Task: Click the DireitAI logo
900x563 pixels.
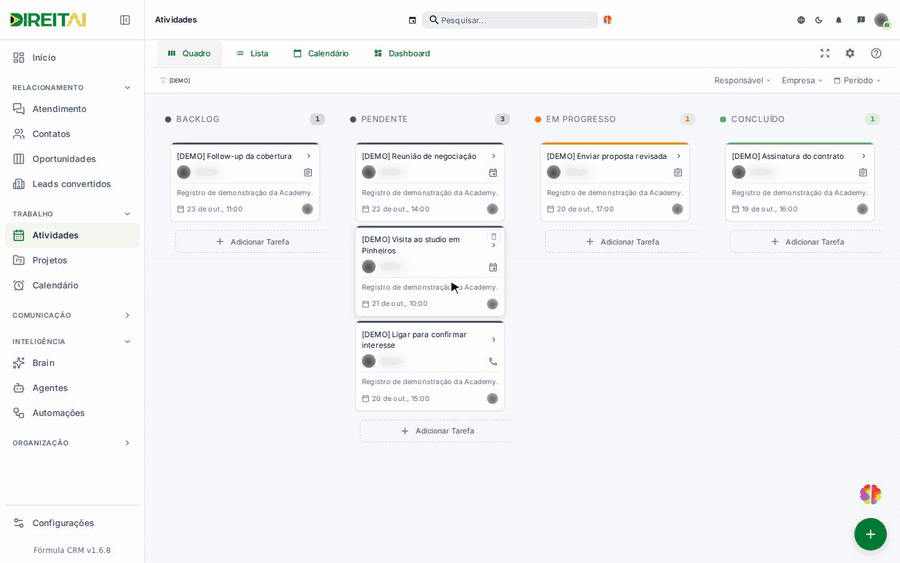Action: (48, 20)
